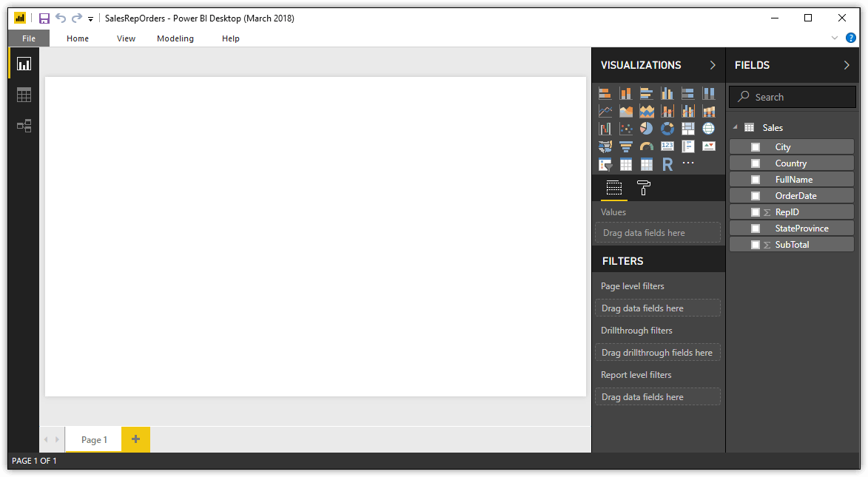Collapse the Visualizations pane
The width and height of the screenshot is (868, 477).
713,65
